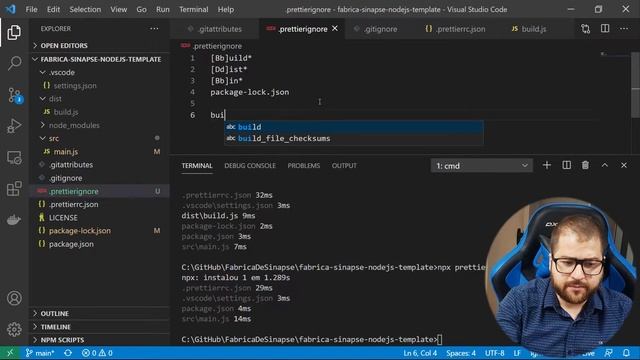Collapse the dist folder
The width and height of the screenshot is (640, 360).
pos(55,99)
